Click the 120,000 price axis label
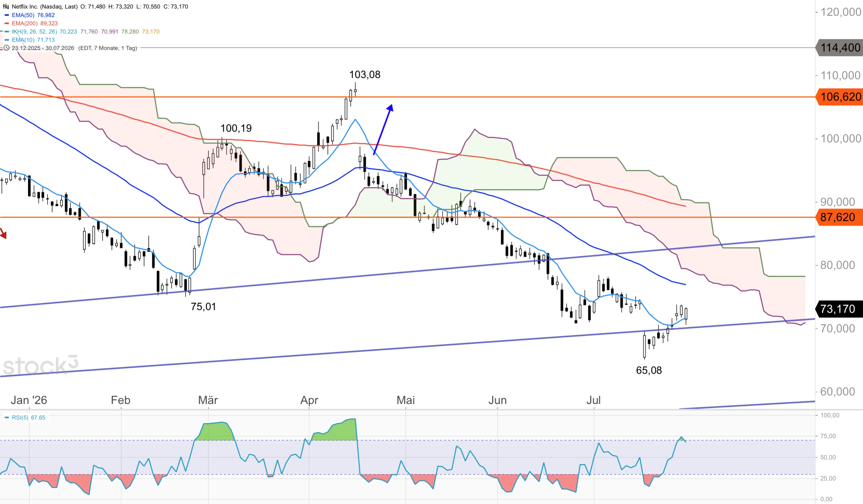Viewport: 863px width, 504px height. pos(841,12)
